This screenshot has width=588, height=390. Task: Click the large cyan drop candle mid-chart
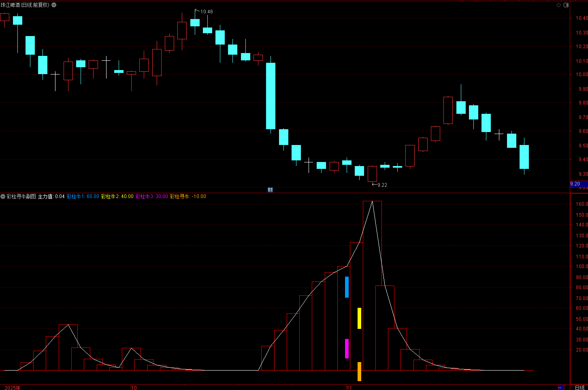click(271, 96)
